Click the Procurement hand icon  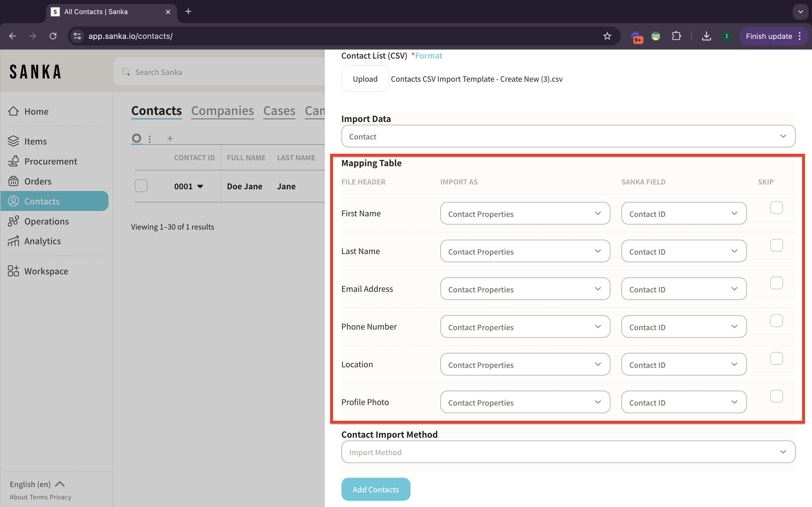(x=14, y=161)
